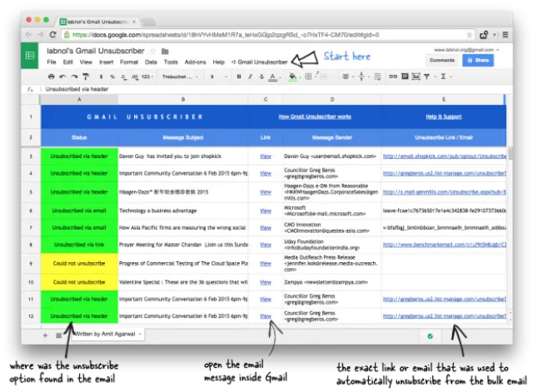Click the print icon in toolbar
The width and height of the screenshot is (533, 392).
(x=52, y=76)
